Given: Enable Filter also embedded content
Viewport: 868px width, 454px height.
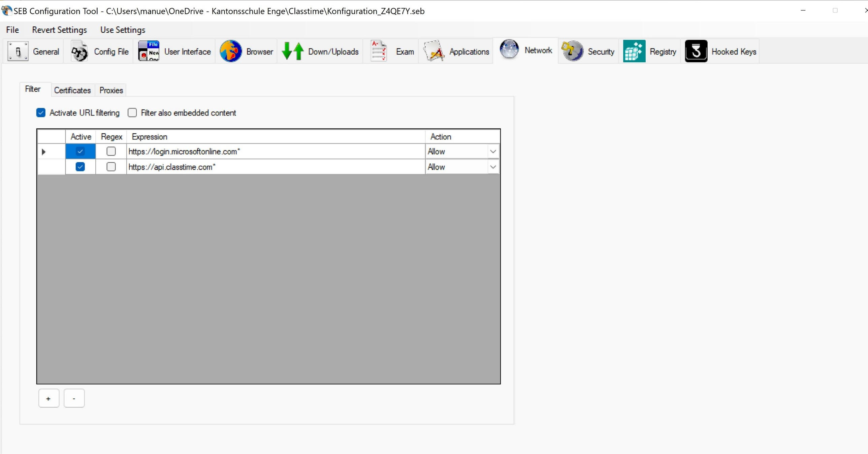Looking at the screenshot, I should tap(132, 112).
